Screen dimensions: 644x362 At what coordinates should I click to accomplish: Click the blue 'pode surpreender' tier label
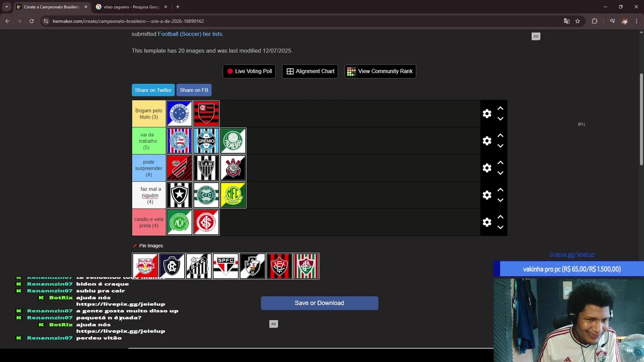[x=149, y=168]
